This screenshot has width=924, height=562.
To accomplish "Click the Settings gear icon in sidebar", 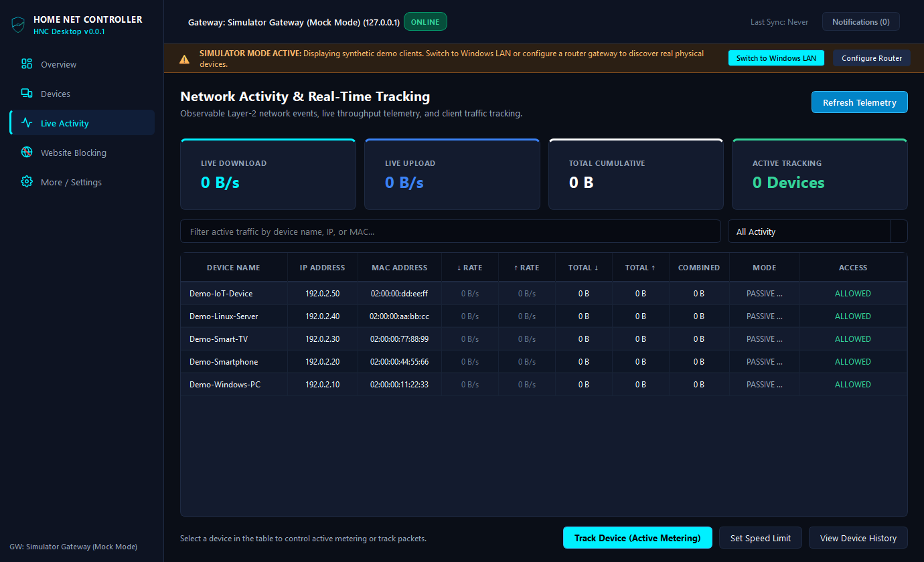I will point(27,182).
